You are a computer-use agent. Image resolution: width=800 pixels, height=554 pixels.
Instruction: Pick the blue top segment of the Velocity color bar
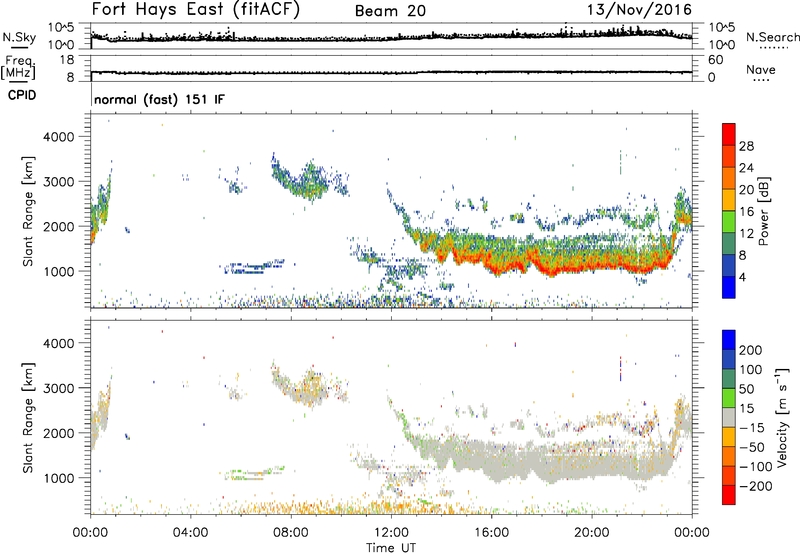(729, 340)
